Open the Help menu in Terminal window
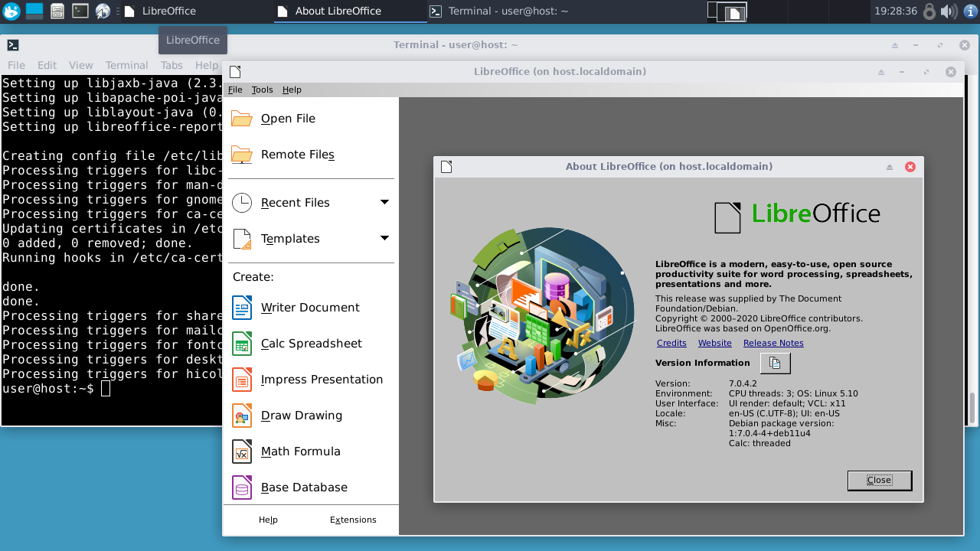 click(207, 65)
